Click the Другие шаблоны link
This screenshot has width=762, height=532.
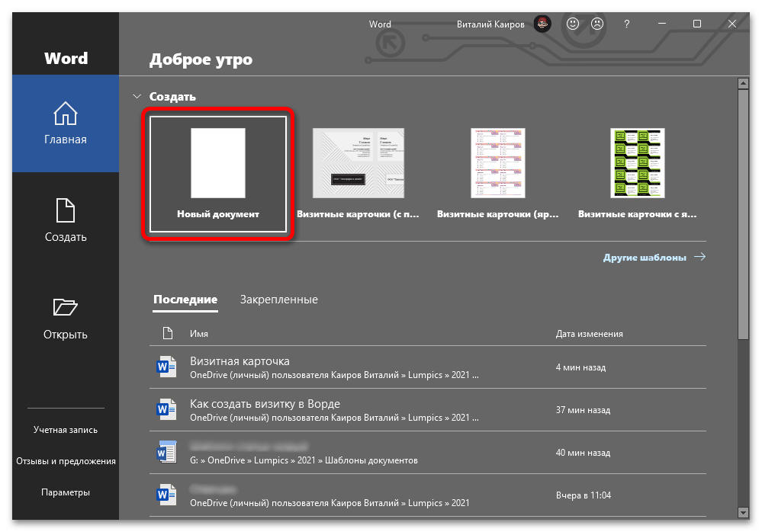click(x=645, y=258)
